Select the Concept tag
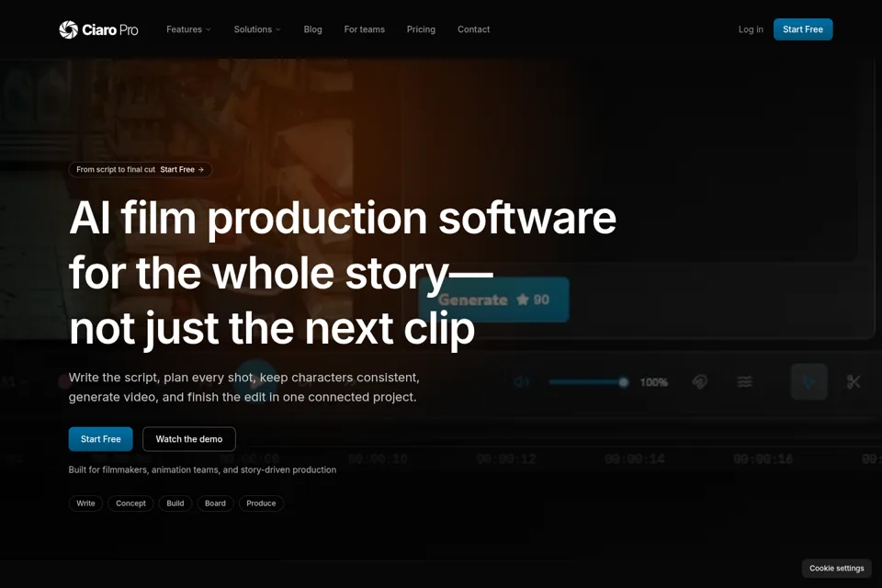The image size is (882, 588). pos(130,503)
